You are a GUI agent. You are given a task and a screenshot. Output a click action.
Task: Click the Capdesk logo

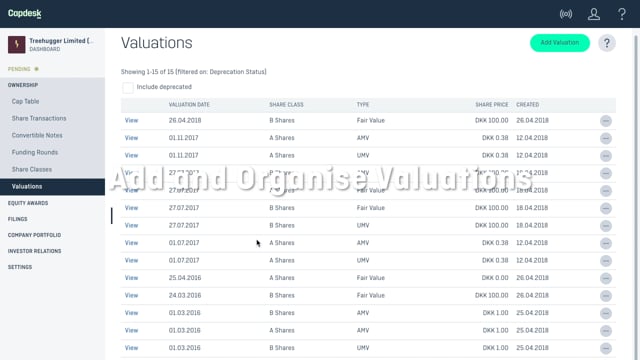pyautogui.click(x=25, y=13)
